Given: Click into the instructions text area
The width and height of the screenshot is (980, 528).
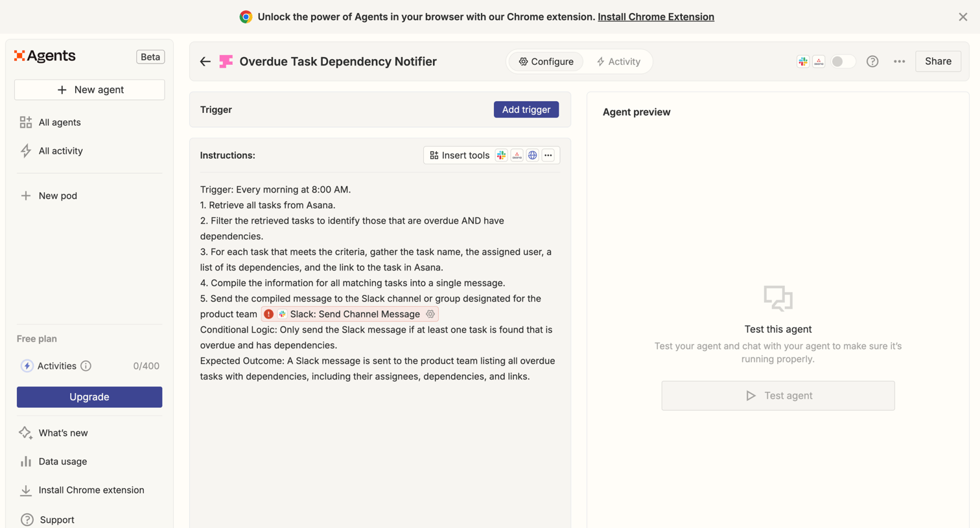Looking at the screenshot, I should (380, 283).
